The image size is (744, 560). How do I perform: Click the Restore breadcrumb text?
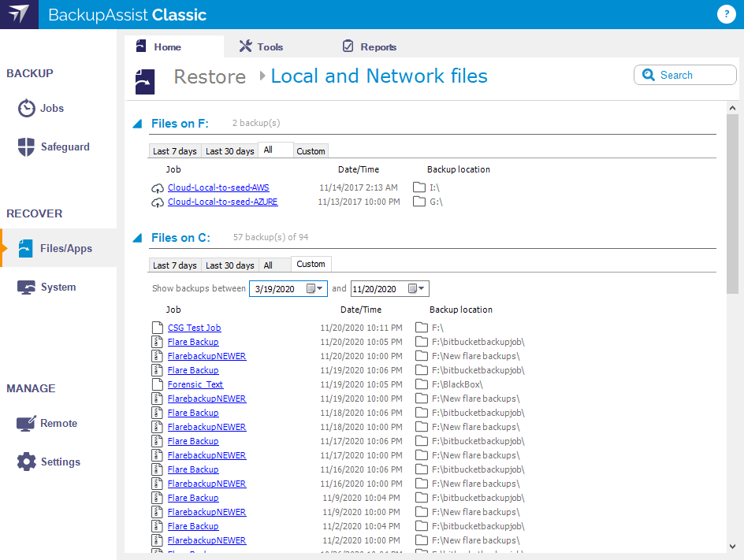click(x=210, y=76)
